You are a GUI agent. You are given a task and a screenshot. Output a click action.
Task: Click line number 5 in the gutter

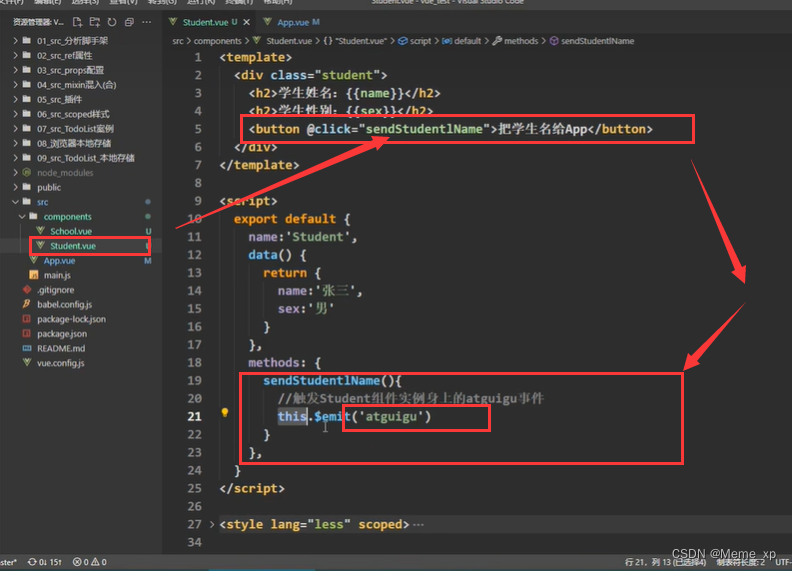[198, 129]
